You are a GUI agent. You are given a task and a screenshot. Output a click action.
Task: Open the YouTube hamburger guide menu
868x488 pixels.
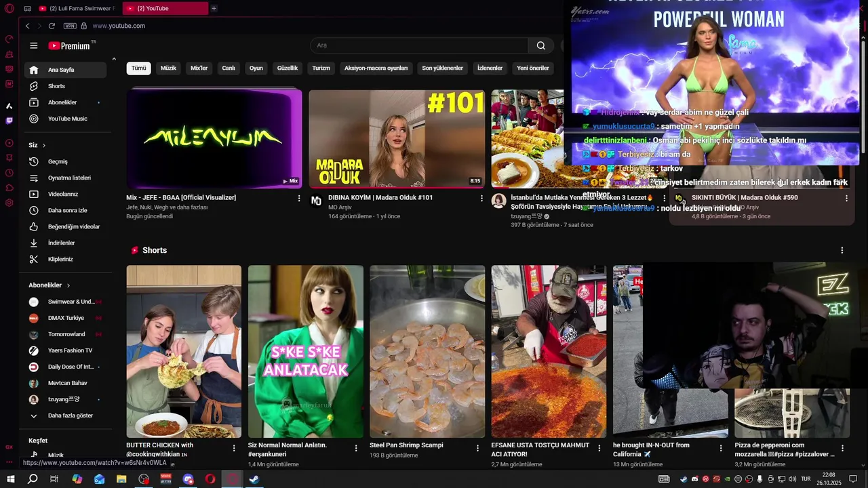click(x=34, y=45)
